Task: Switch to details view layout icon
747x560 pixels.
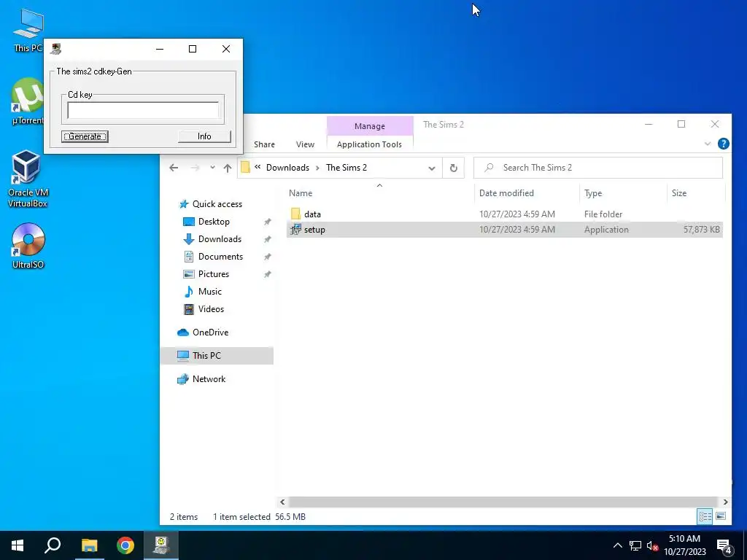Action: tap(705, 517)
